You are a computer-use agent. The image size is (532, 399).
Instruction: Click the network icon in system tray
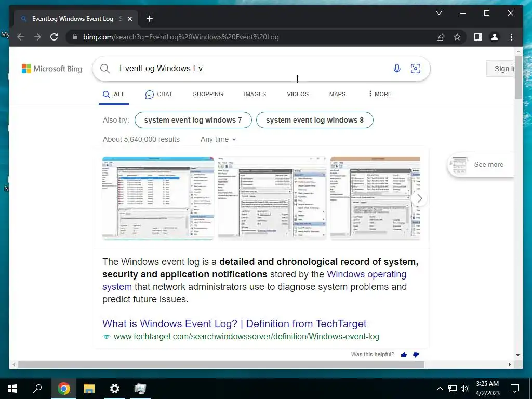point(453,389)
